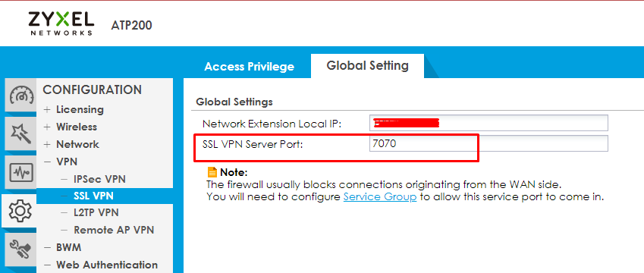644x273 pixels.
Task: Click the note icon beside Note
Action: tap(212, 172)
